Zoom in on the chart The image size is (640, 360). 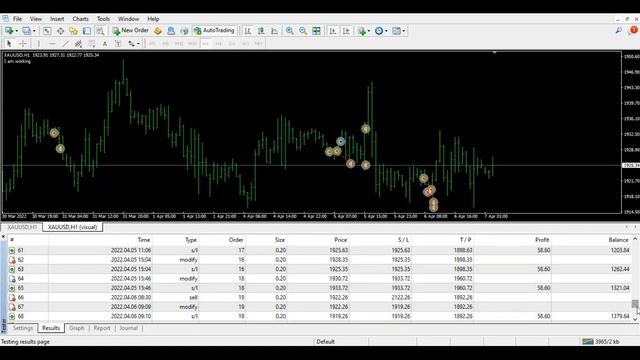coord(289,31)
